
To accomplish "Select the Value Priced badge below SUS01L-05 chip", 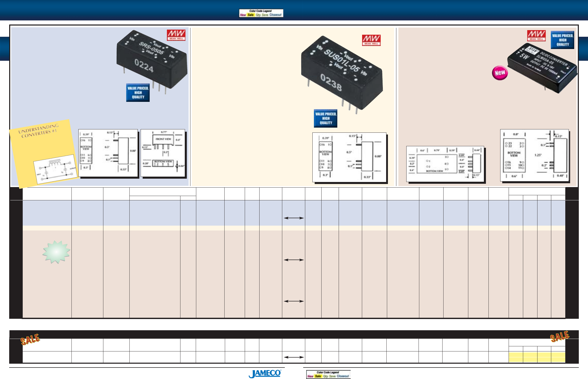I will click(x=326, y=118).
